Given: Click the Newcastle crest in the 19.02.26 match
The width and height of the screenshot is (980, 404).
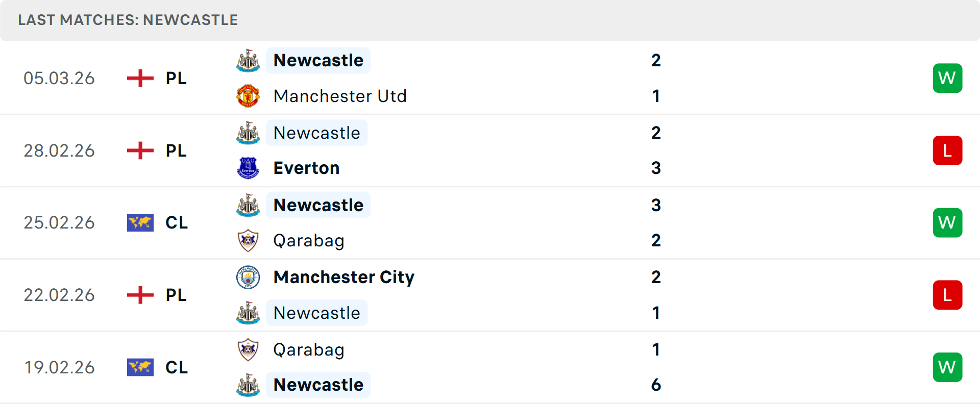Looking at the screenshot, I should (249, 385).
